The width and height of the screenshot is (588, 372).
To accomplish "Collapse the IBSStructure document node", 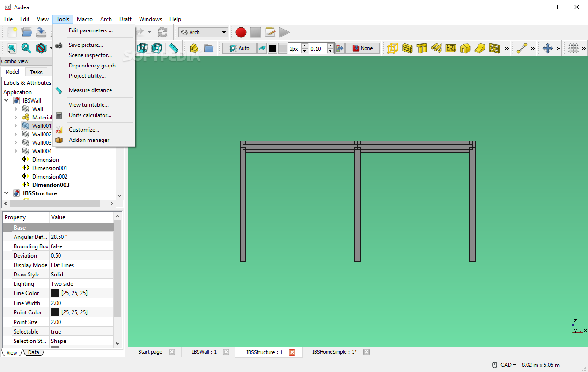I will tap(7, 193).
